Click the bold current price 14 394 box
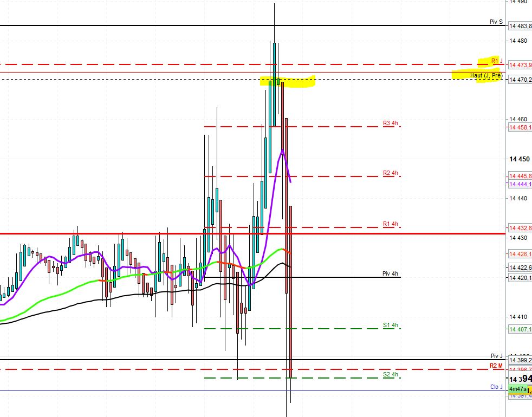 (520, 379)
